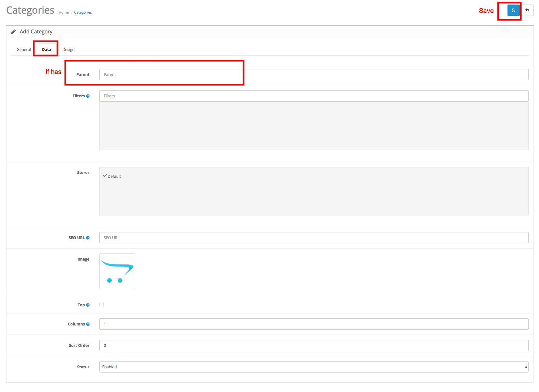539x392 pixels.
Task: Click the pencil icon beside Add Category
Action: pyautogui.click(x=14, y=32)
